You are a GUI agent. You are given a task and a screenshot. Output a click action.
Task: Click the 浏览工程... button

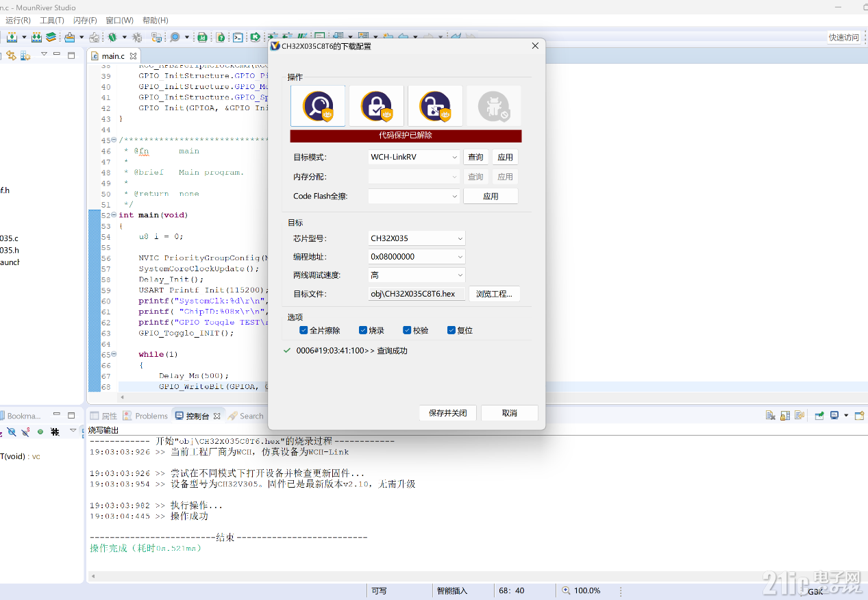pos(495,294)
